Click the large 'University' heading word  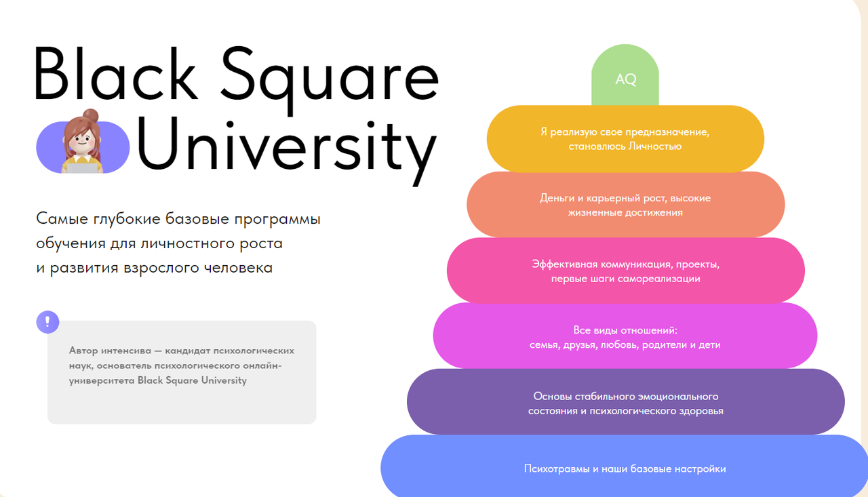286,146
